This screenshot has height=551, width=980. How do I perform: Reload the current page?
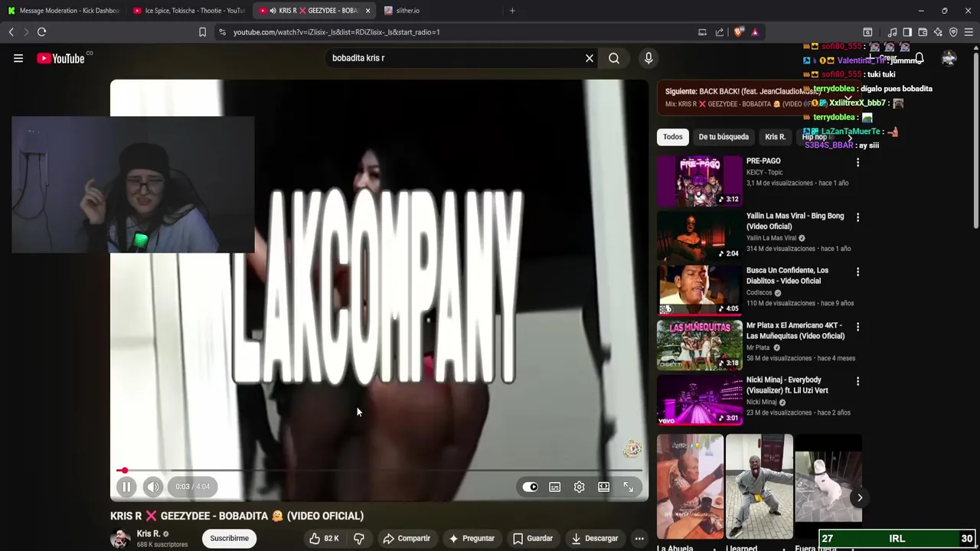42,32
